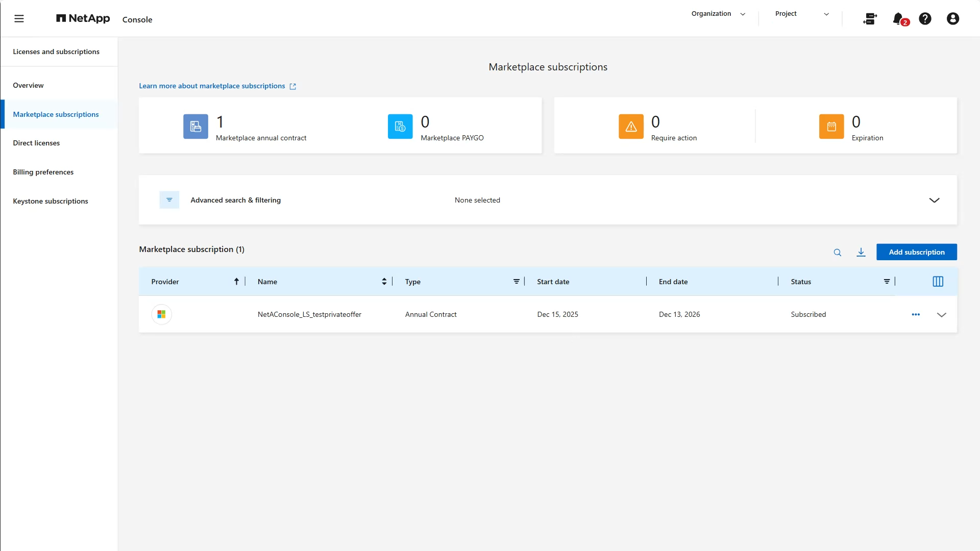Open three-dot actions menu for NetAConsole_LS_testprivateoffer
The width and height of the screenshot is (980, 551).
click(x=916, y=315)
